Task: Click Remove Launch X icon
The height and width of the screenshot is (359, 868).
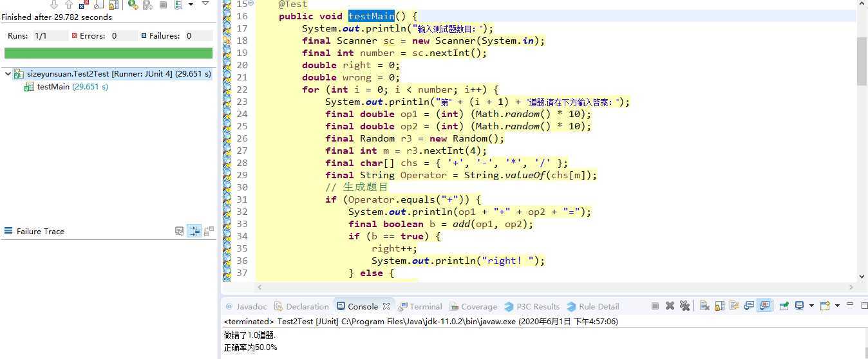Action: pos(670,306)
